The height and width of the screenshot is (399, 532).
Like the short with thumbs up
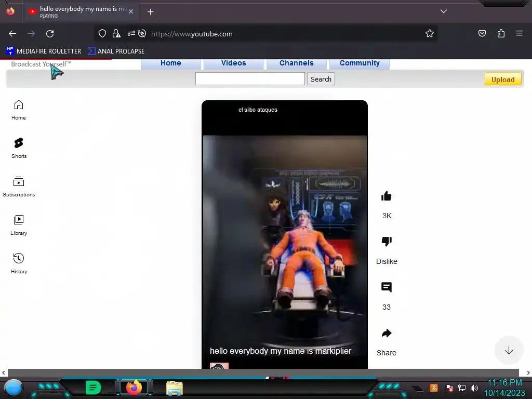387,196
